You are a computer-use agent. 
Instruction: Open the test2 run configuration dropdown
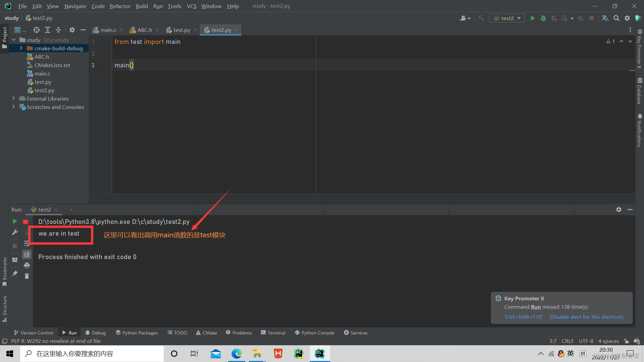click(x=507, y=18)
